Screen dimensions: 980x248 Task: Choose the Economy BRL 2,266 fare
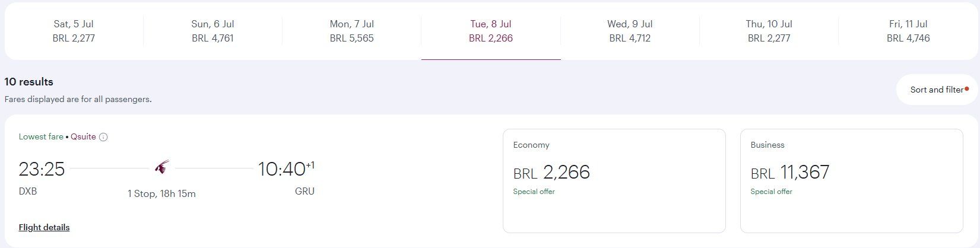click(614, 181)
